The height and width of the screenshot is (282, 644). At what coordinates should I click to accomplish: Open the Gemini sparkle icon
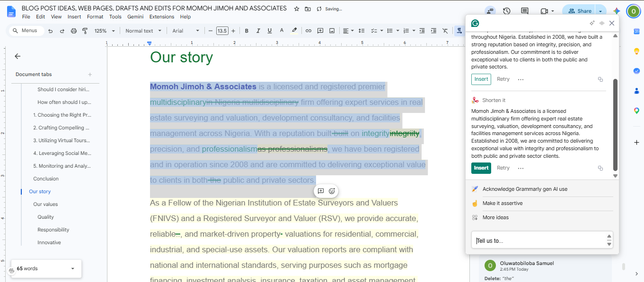[617, 11]
